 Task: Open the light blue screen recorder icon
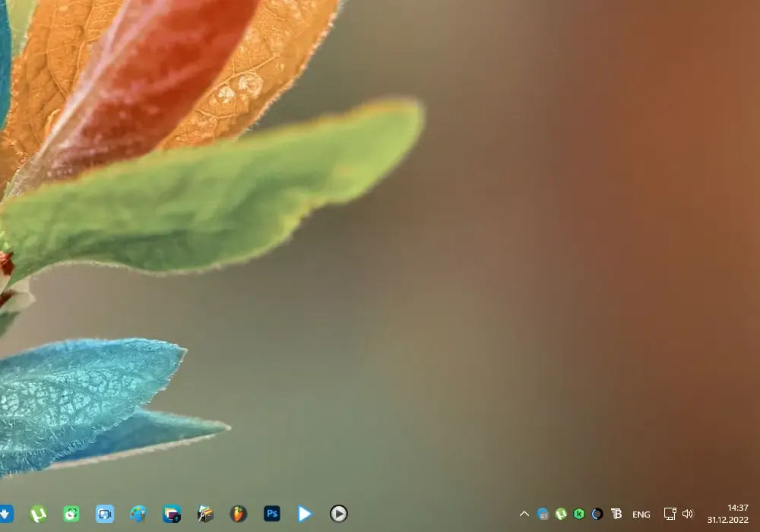[105, 514]
